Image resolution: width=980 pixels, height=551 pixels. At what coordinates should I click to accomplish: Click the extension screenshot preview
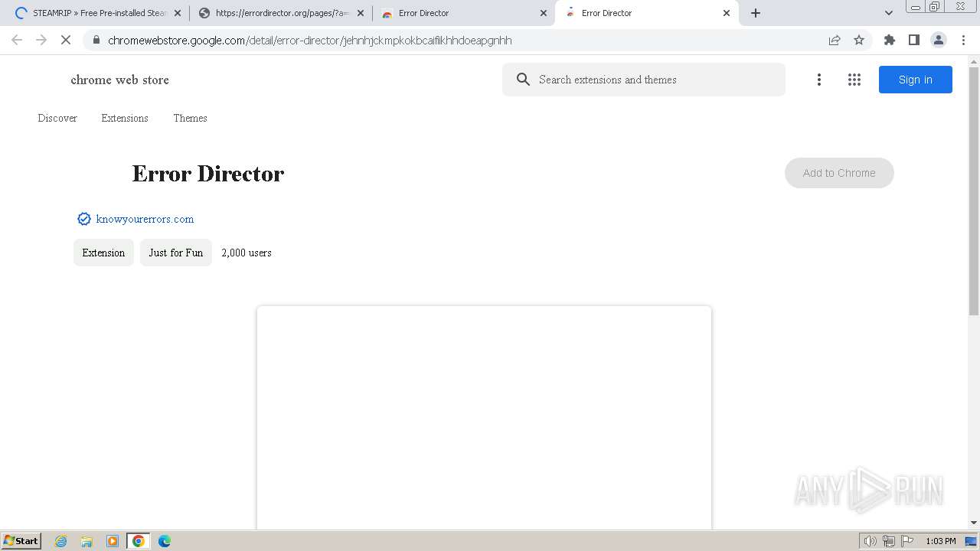pos(484,417)
